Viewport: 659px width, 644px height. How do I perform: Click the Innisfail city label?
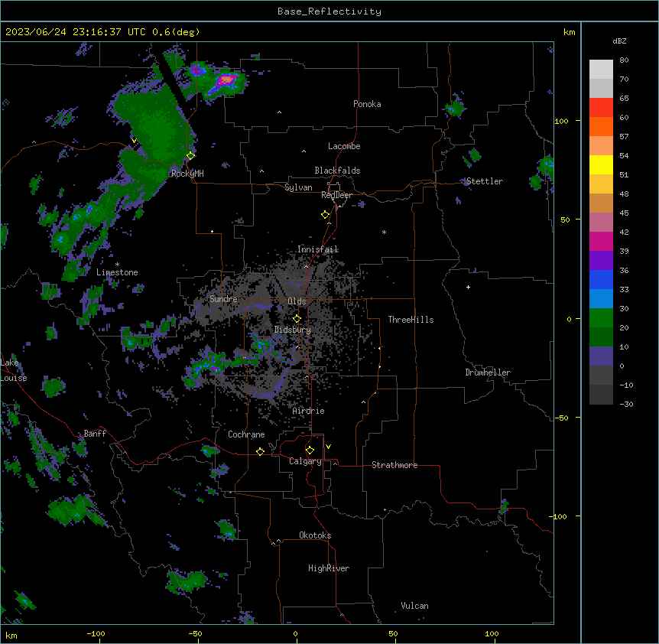click(x=318, y=249)
